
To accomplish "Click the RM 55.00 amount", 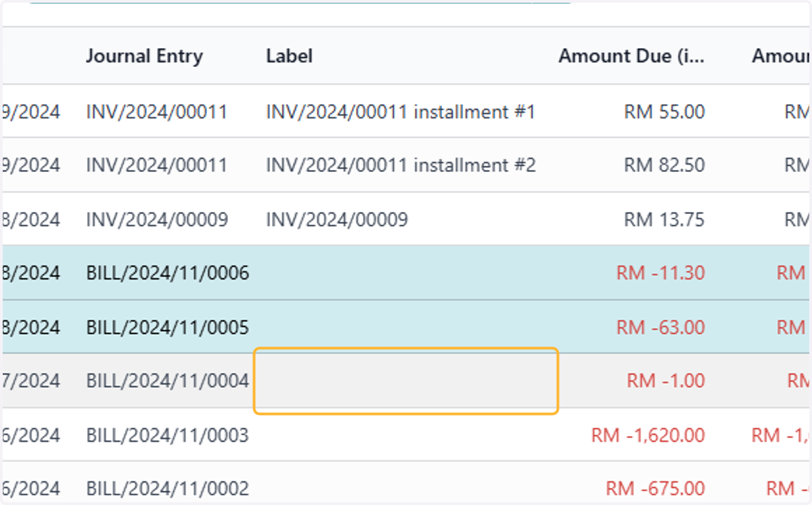I will tap(664, 112).
